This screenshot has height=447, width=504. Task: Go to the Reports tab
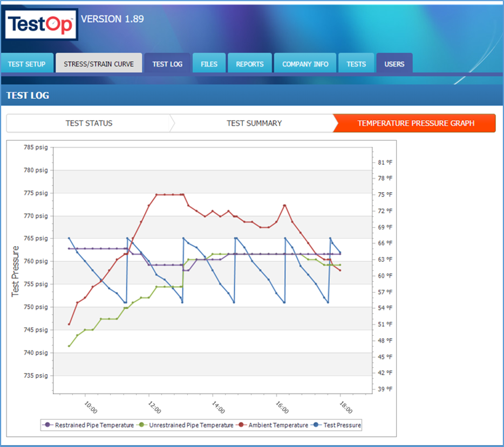tap(250, 64)
